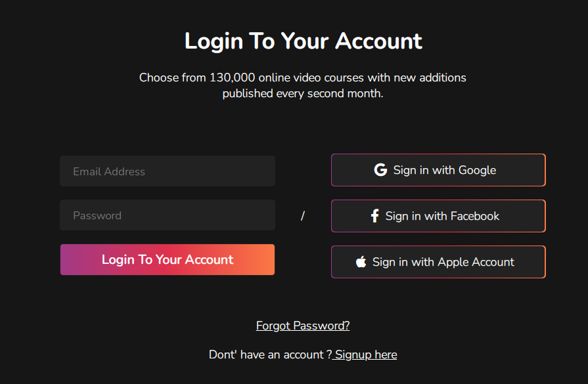Click the words "Apple Account" in the sign-in button
This screenshot has width=588, height=384.
tap(476, 262)
